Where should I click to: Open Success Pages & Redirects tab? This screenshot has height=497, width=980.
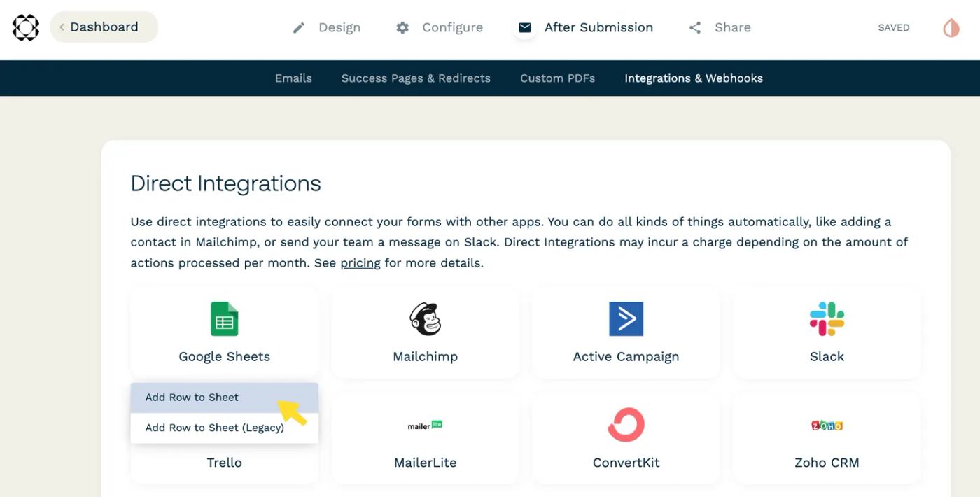416,78
